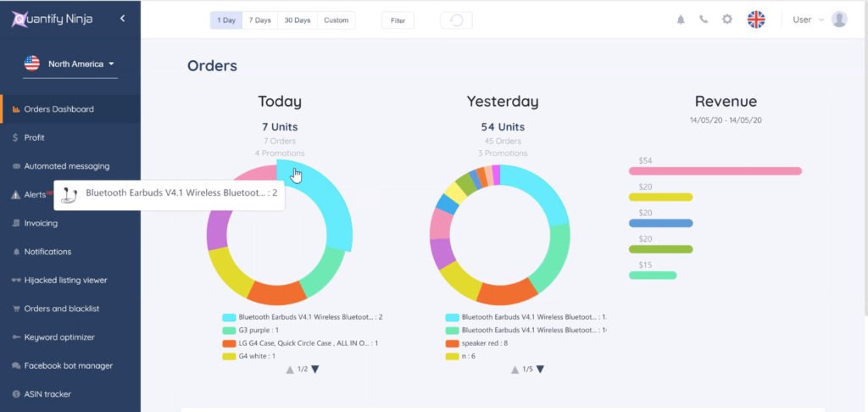The height and width of the screenshot is (412, 868).
Task: Click purple segment of Today donut
Action: click(x=216, y=229)
